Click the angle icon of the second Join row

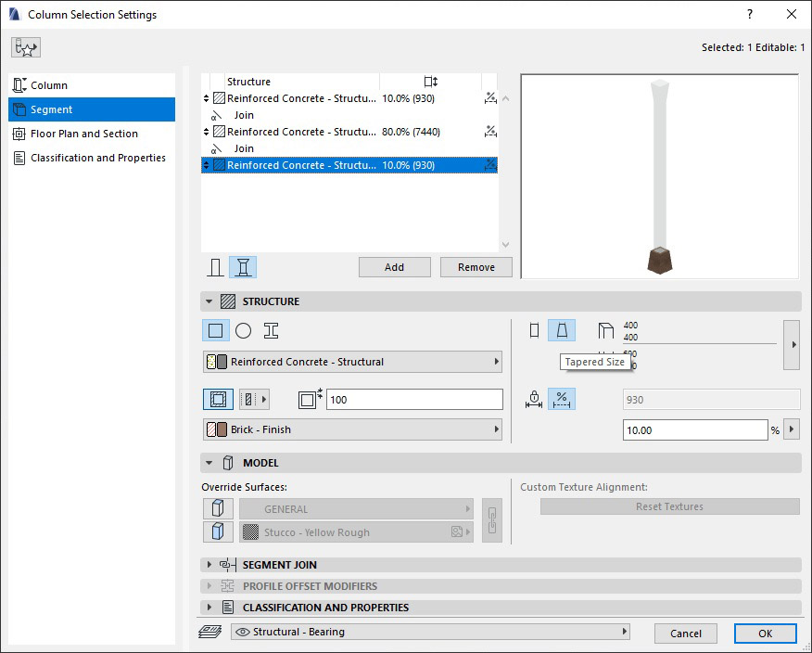(x=216, y=148)
